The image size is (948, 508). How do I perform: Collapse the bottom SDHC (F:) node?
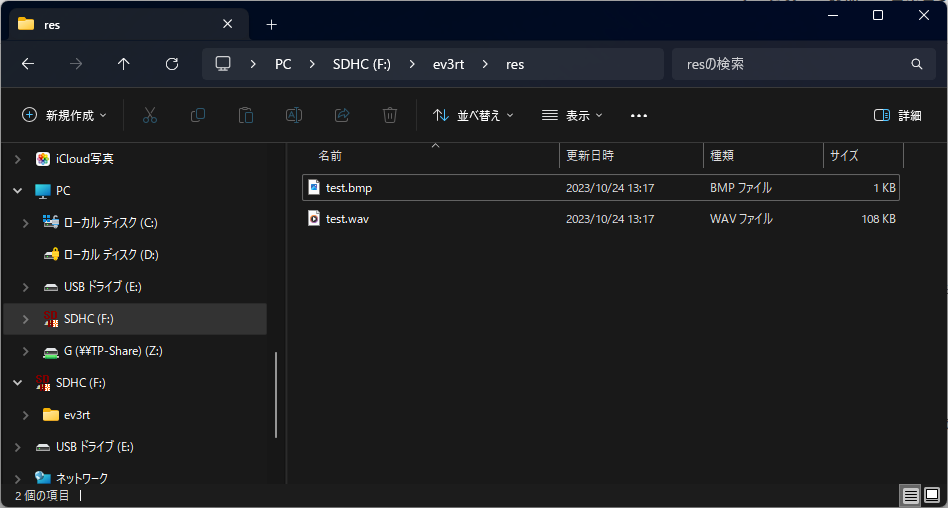tap(18, 383)
